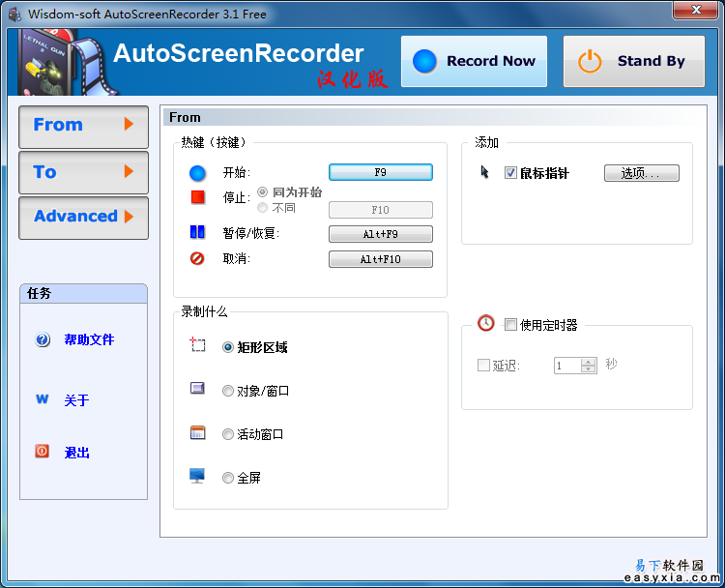Decrease delay seconds with down arrow
Viewport: 725px width, 588px height.
(x=588, y=369)
